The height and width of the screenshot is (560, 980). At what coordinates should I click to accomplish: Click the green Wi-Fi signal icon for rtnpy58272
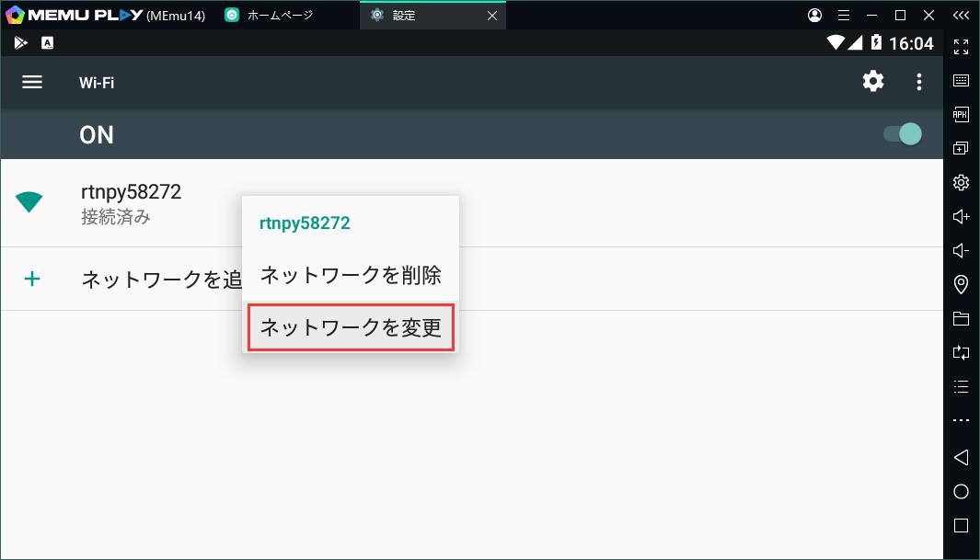click(x=29, y=202)
